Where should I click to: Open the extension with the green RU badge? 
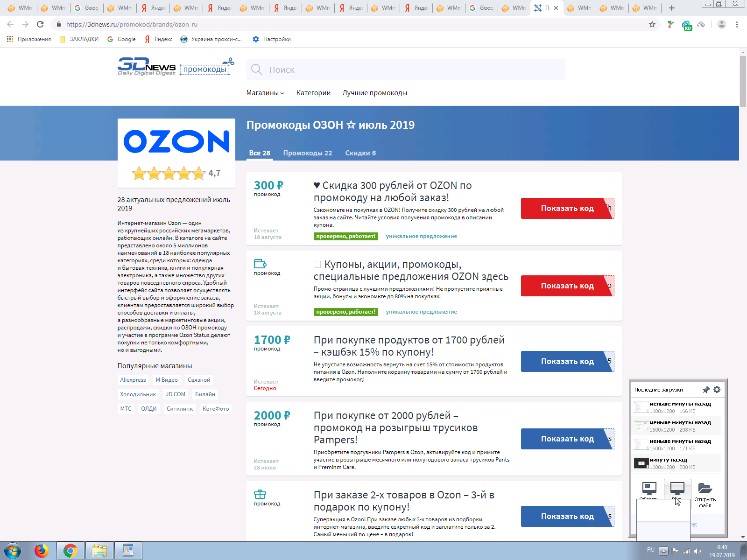click(x=686, y=25)
